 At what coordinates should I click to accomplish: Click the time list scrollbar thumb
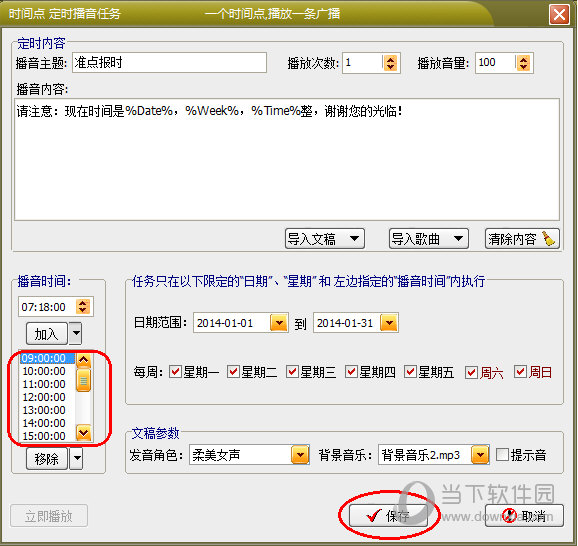coord(84,380)
